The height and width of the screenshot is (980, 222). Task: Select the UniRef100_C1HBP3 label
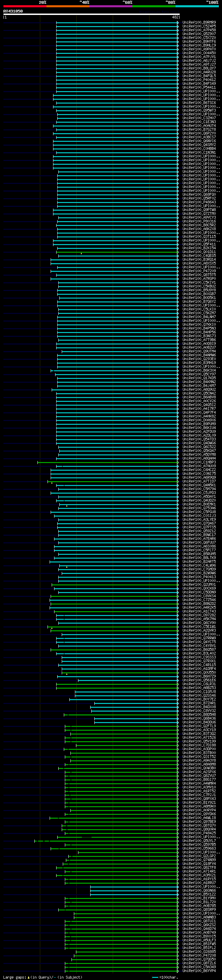pyautogui.click(x=199, y=462)
